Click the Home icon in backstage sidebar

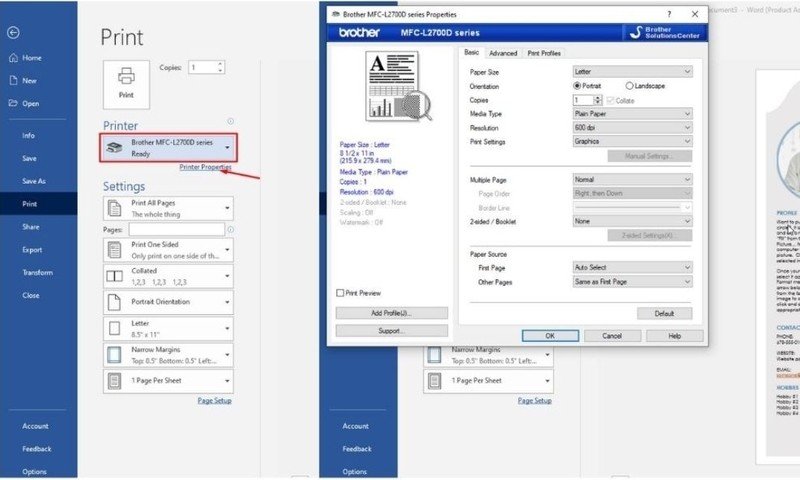[x=13, y=58]
